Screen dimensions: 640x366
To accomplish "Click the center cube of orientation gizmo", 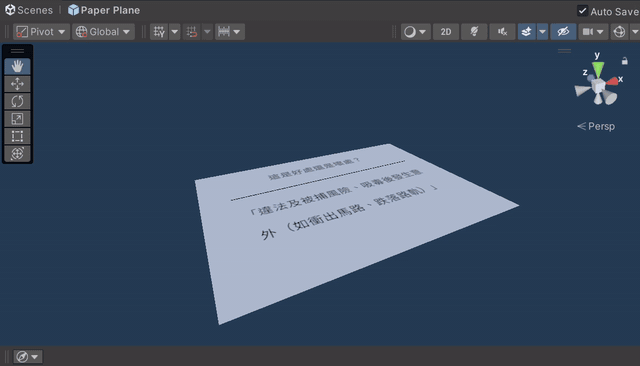I will coord(598,87).
